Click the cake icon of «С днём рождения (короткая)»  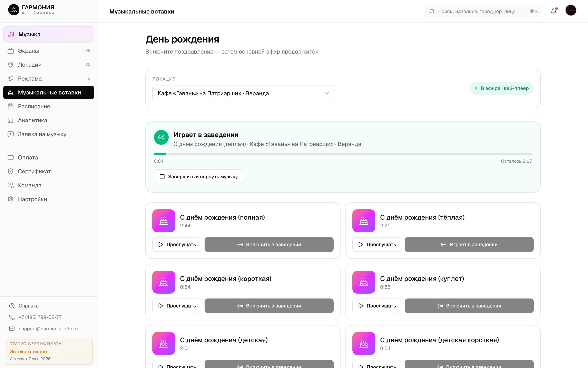click(164, 282)
